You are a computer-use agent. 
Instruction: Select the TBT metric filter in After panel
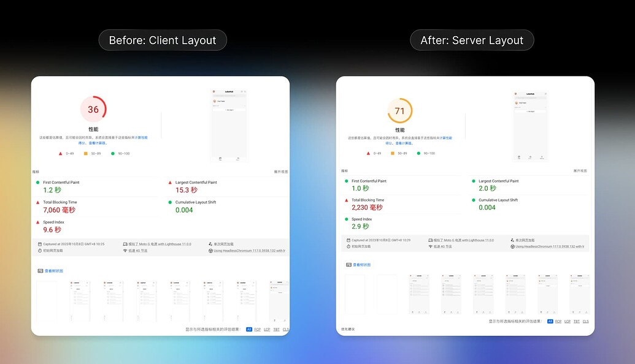click(x=577, y=322)
